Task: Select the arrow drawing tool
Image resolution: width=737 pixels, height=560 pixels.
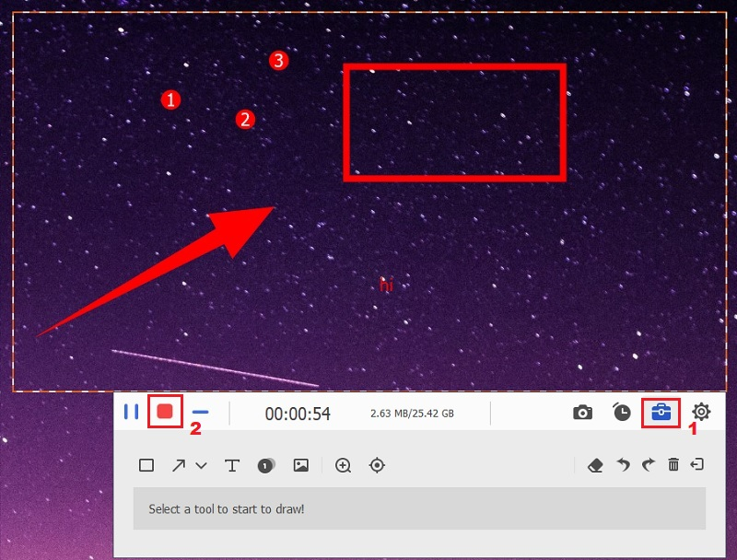Action: (x=179, y=465)
